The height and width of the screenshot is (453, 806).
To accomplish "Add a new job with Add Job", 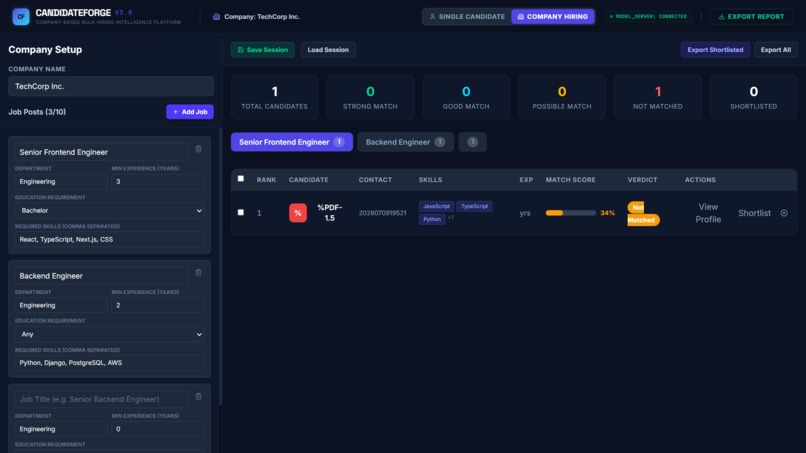I will tap(190, 112).
